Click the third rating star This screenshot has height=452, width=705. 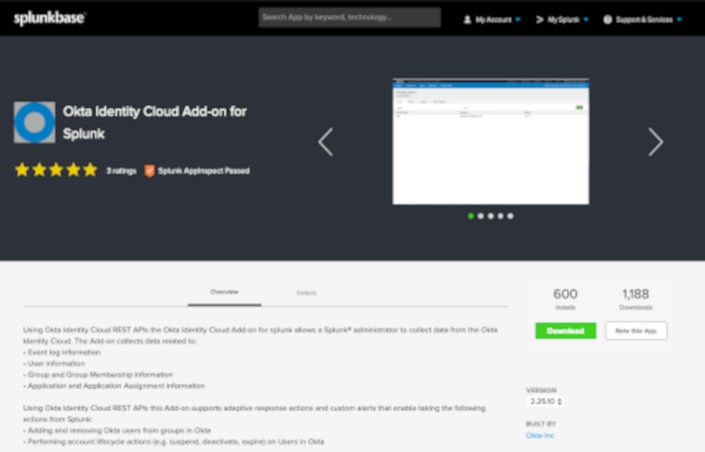56,170
